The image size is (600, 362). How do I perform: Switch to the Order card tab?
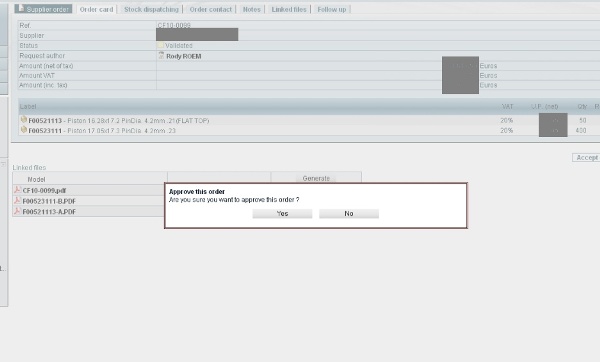pos(96,9)
